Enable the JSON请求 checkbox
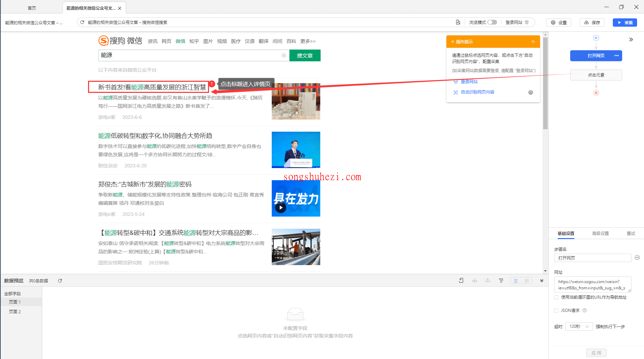This screenshot has width=644, height=359. point(556,310)
